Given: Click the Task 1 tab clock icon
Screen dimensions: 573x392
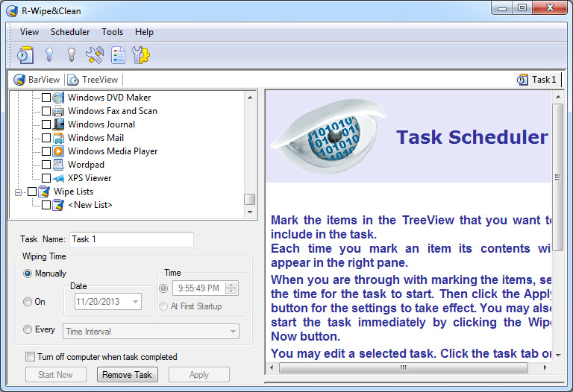Looking at the screenshot, I should tap(522, 80).
